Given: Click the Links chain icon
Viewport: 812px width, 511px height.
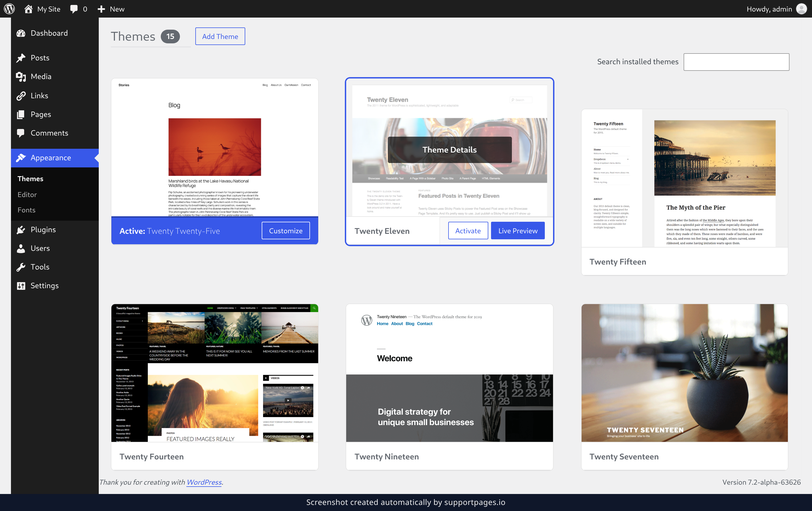Looking at the screenshot, I should pos(21,96).
